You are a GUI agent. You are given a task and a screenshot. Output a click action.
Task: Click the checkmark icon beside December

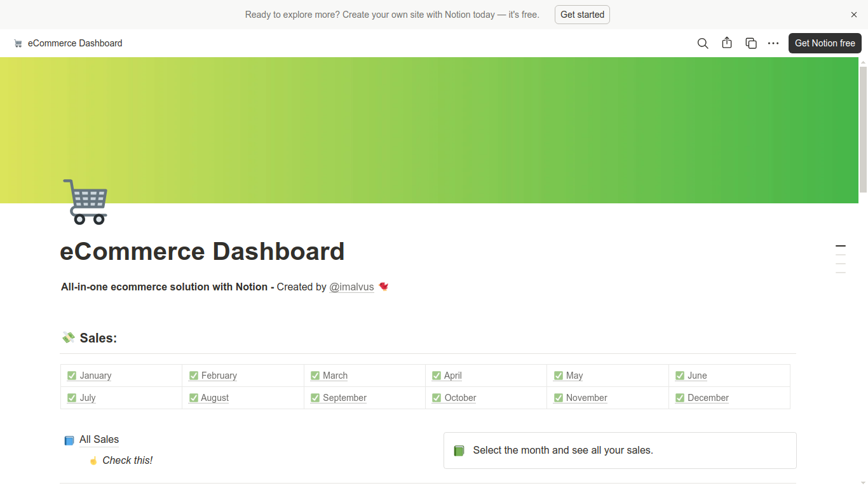(x=680, y=398)
